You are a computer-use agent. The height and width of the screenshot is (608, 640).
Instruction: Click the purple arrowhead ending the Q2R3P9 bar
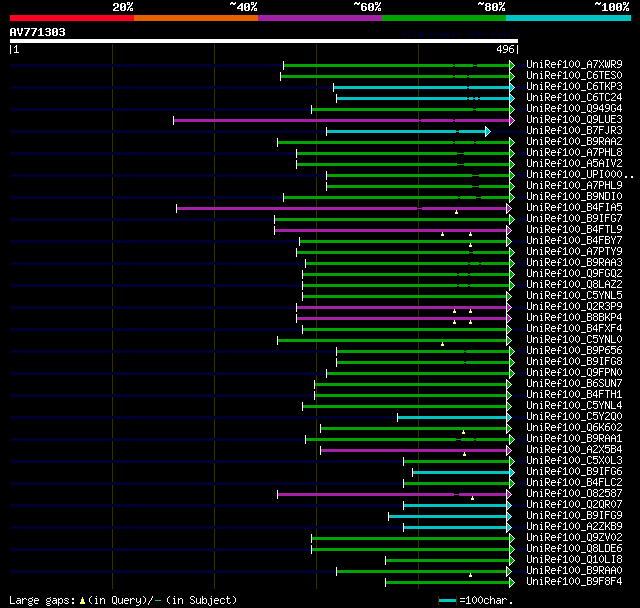tap(509, 308)
